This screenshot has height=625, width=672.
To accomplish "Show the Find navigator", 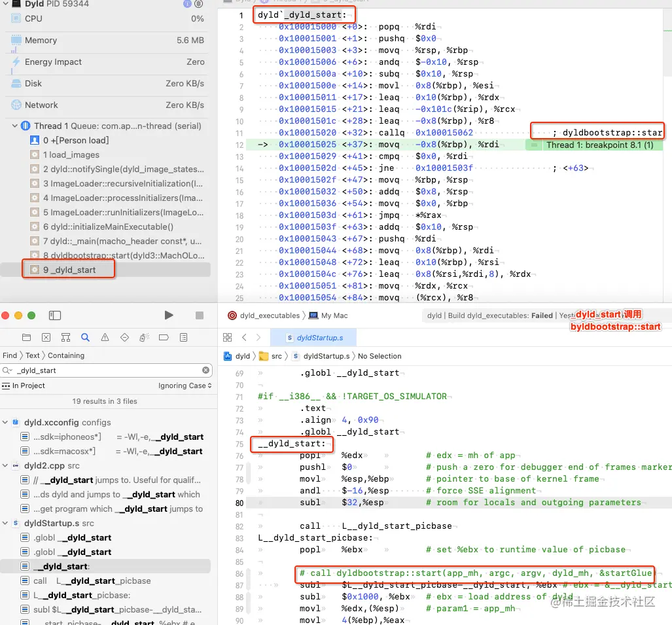I will click(x=85, y=337).
